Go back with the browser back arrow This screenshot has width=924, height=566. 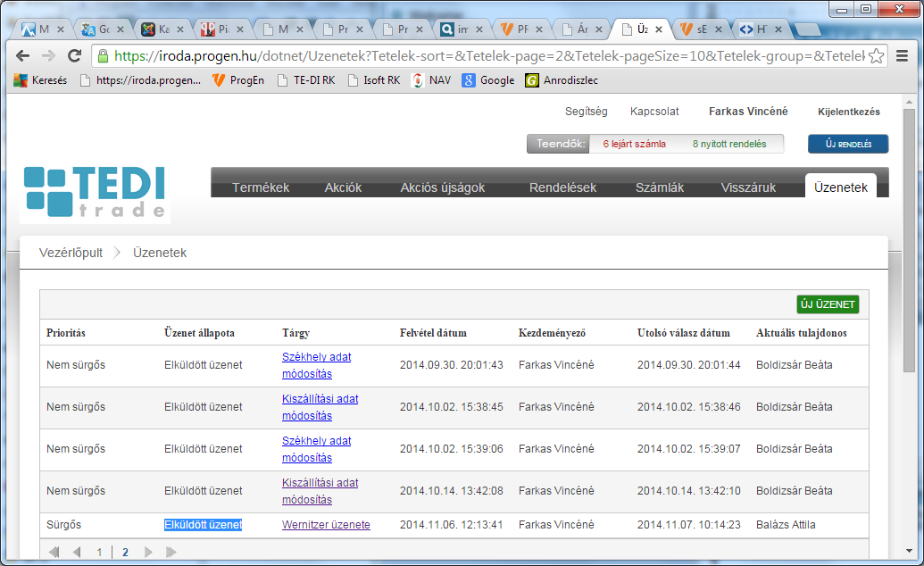pyautogui.click(x=22, y=56)
